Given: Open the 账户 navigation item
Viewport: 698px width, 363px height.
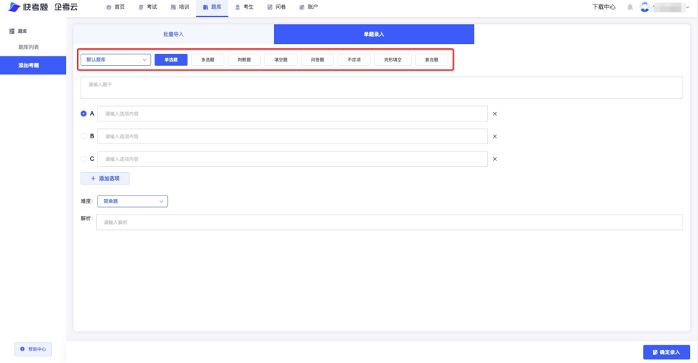Looking at the screenshot, I should [308, 7].
